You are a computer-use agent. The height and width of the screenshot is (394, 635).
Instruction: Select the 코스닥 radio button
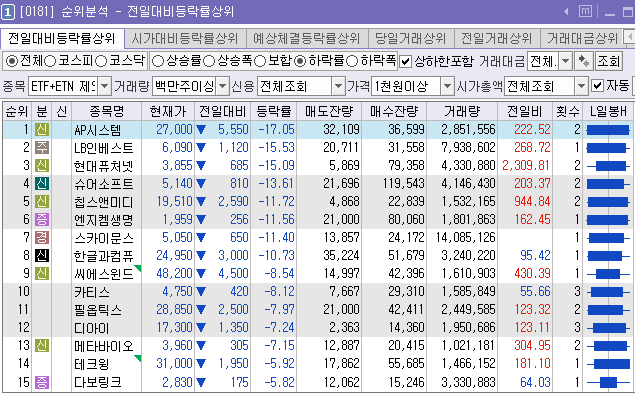(101, 62)
